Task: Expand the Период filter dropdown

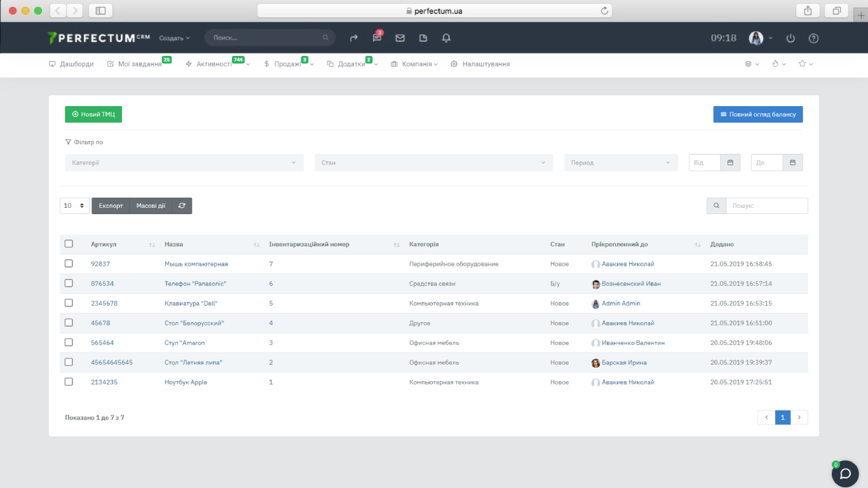Action: click(620, 163)
